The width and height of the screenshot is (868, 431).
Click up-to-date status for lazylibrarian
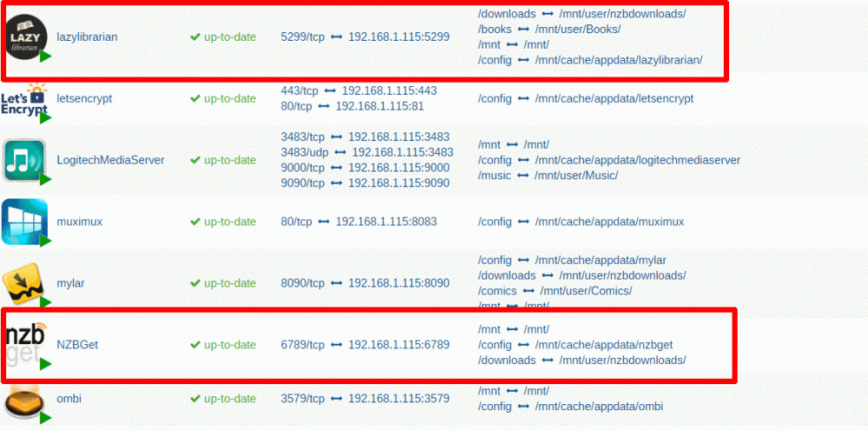coord(223,37)
